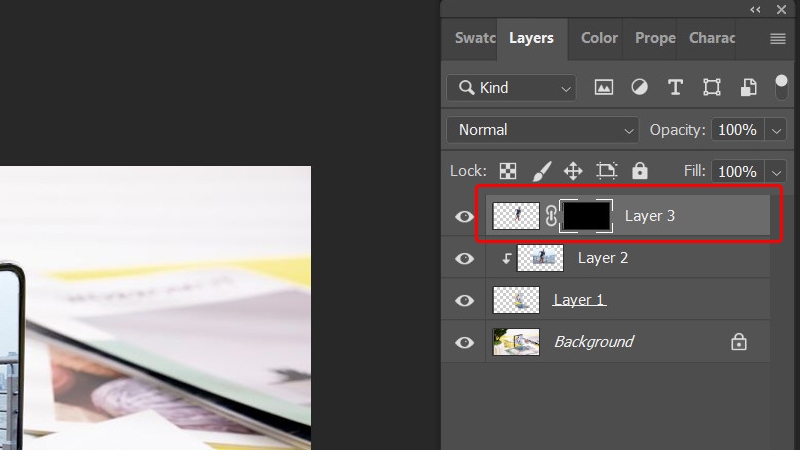Viewport: 800px width, 450px height.
Task: Select the Background layer thumbnail
Action: coord(516,342)
